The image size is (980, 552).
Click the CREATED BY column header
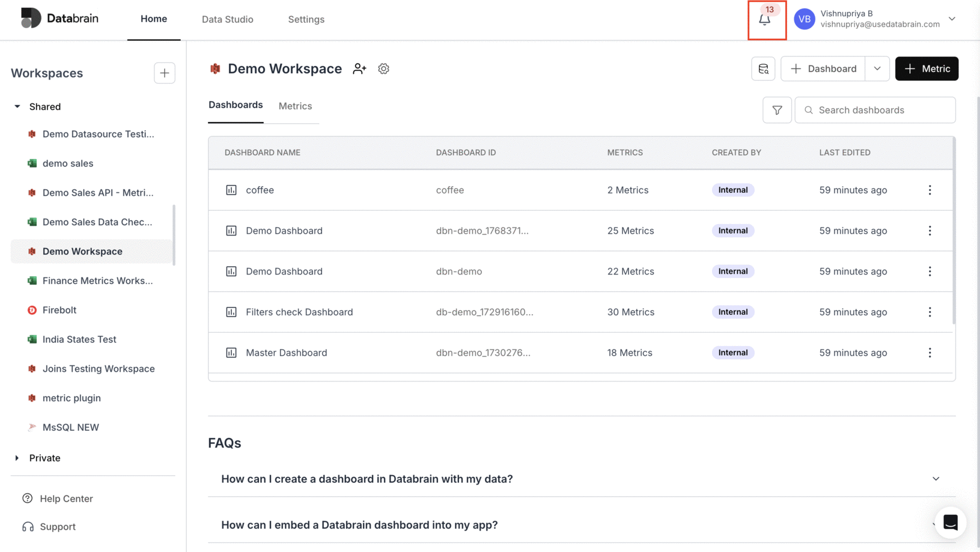(737, 153)
